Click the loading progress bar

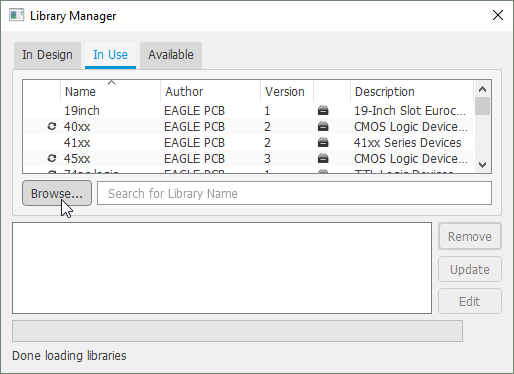pyautogui.click(x=237, y=331)
